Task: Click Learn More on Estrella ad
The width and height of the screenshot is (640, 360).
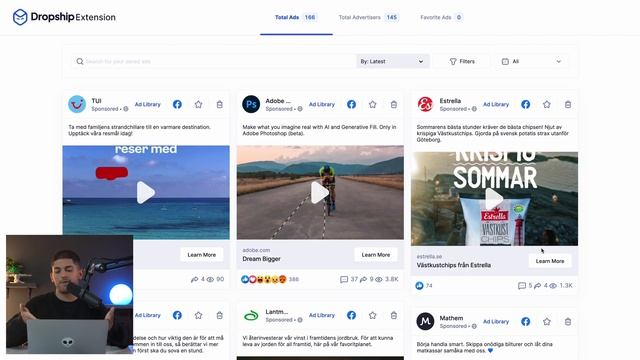Action: pyautogui.click(x=550, y=261)
